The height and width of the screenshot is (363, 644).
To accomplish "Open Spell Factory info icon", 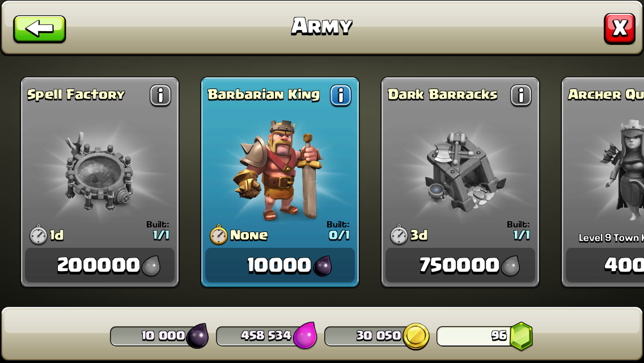I will pyautogui.click(x=160, y=95).
